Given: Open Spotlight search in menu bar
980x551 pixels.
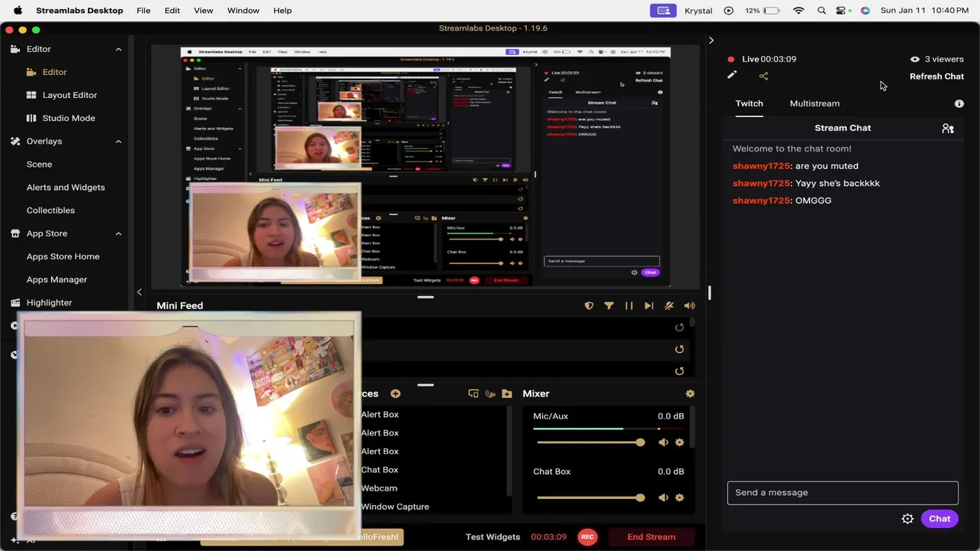Looking at the screenshot, I should [x=822, y=11].
